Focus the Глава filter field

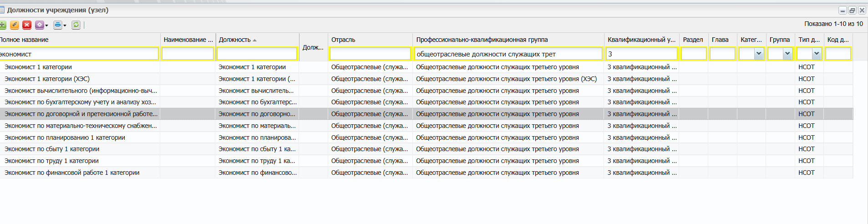pyautogui.click(x=722, y=54)
